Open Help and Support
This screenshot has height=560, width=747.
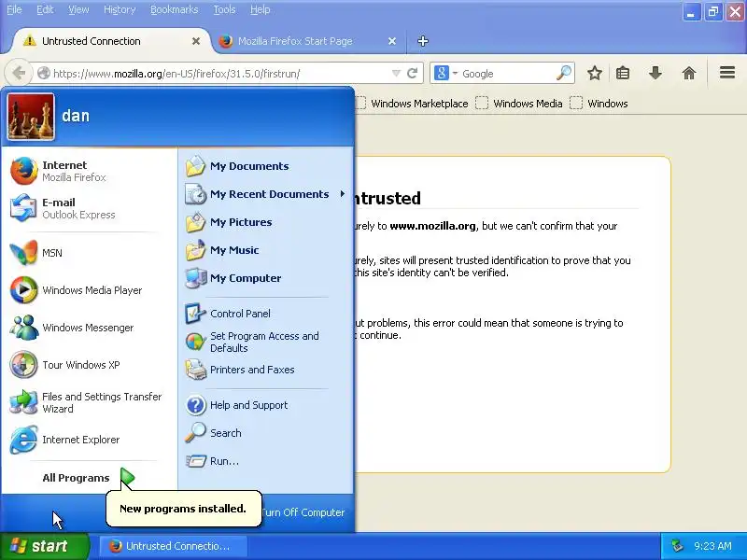point(266,405)
